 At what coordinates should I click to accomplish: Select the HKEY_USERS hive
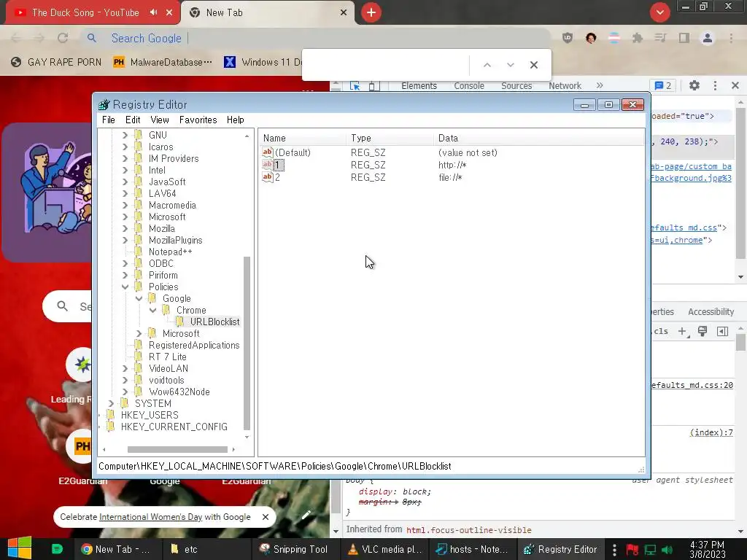[x=150, y=415]
